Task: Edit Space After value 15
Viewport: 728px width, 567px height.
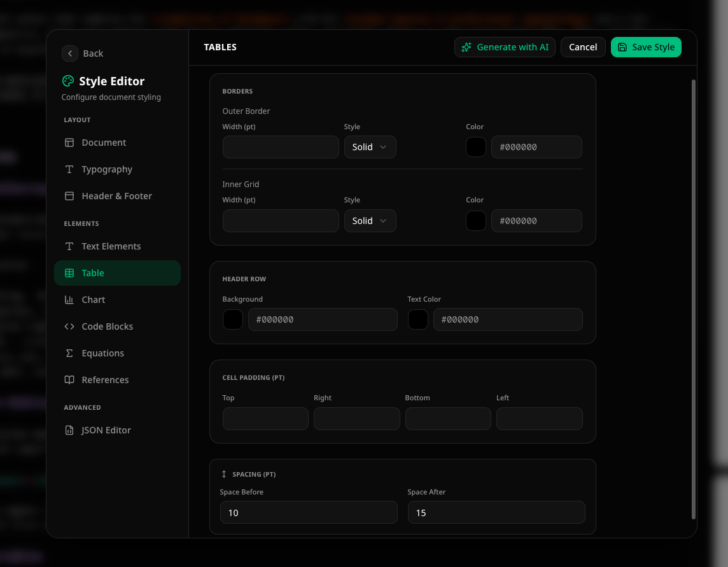Action: pos(496,512)
